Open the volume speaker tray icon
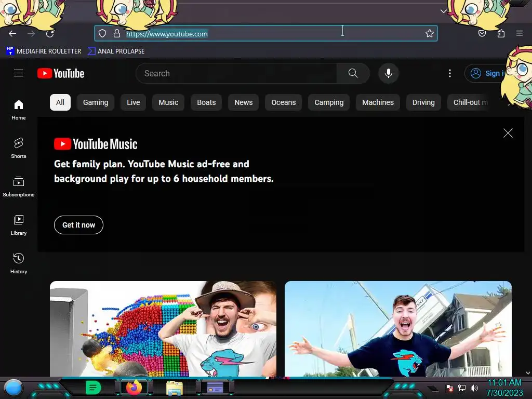This screenshot has width=532, height=399. click(x=474, y=388)
